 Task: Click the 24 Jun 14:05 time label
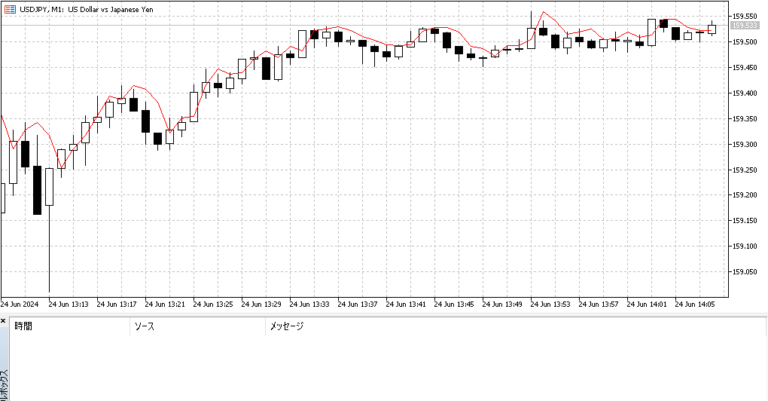[695, 304]
